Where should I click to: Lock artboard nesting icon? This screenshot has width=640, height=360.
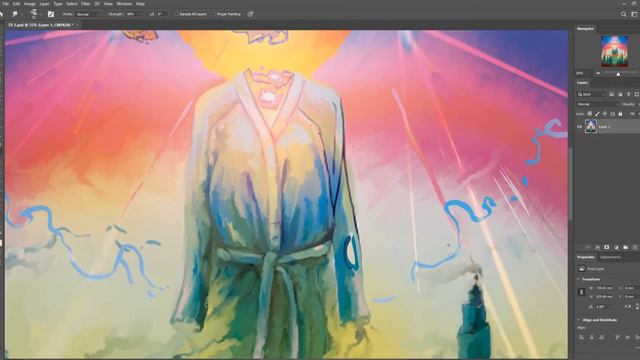(613, 114)
